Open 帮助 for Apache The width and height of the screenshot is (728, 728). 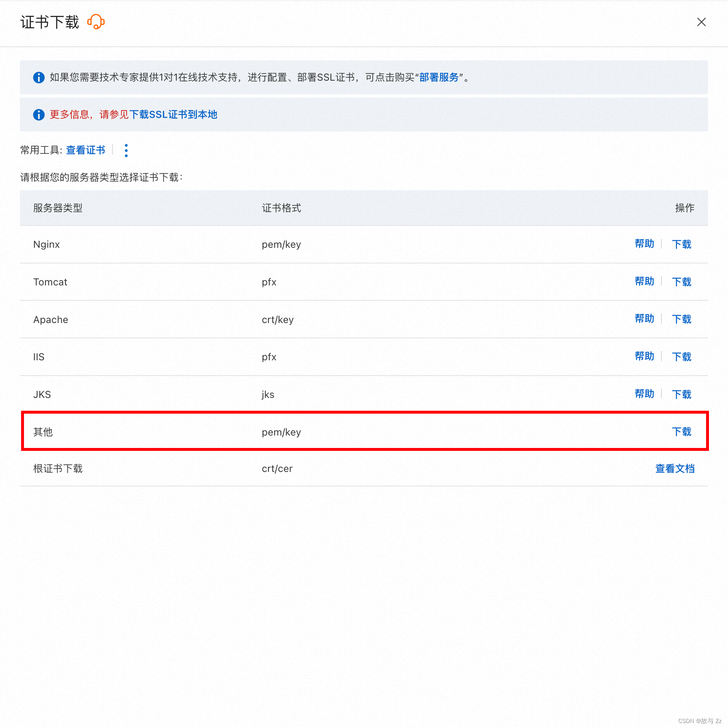coord(644,319)
